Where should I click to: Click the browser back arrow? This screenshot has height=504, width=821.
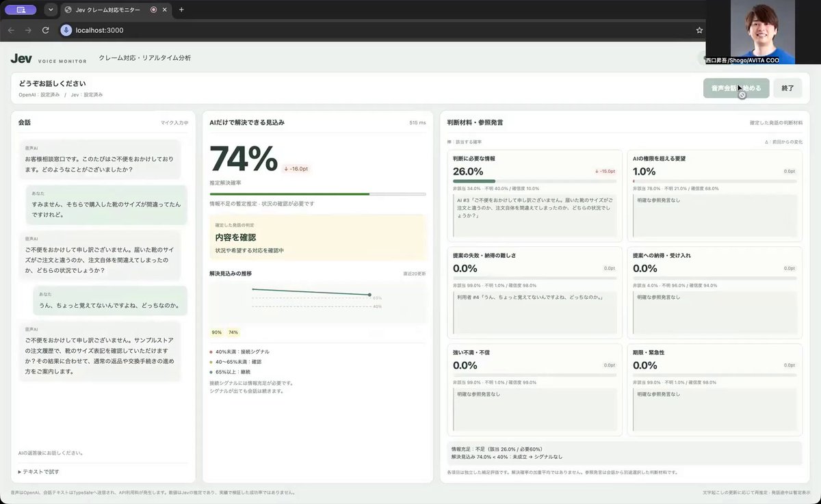pyautogui.click(x=11, y=30)
